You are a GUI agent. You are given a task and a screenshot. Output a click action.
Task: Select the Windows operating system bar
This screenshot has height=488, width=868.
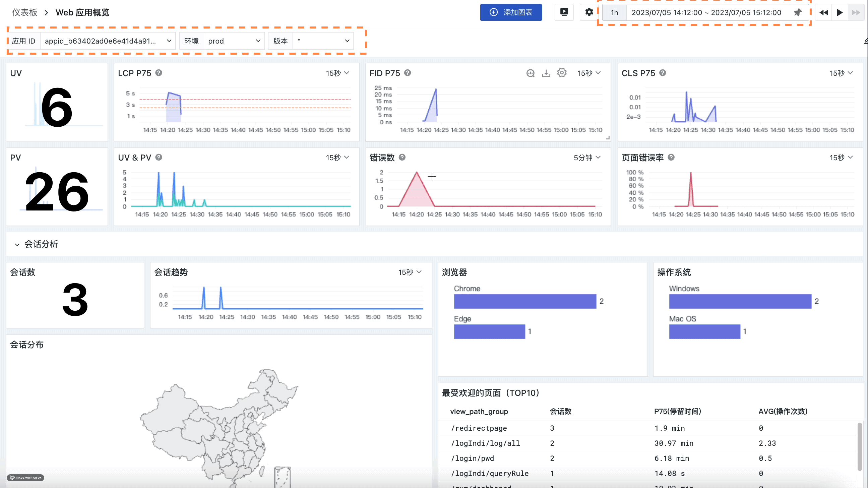coord(740,301)
